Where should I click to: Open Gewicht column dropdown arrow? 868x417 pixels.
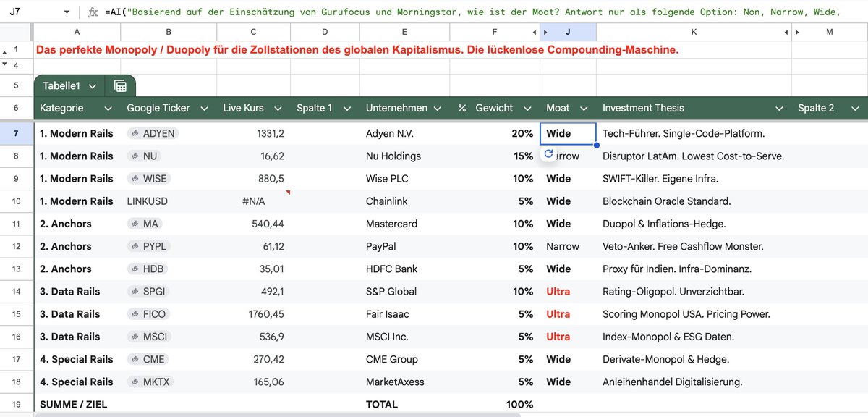click(527, 108)
